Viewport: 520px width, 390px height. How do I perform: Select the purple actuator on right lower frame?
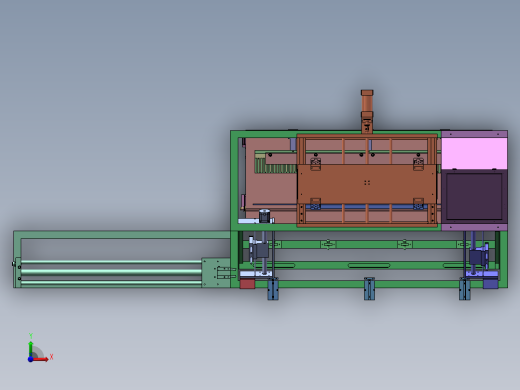click(x=478, y=257)
